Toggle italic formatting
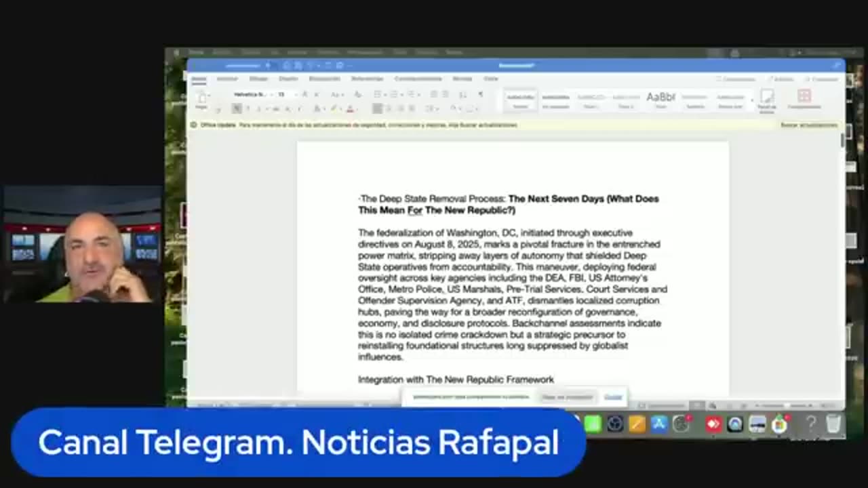Image resolution: width=868 pixels, height=488 pixels. click(x=248, y=108)
